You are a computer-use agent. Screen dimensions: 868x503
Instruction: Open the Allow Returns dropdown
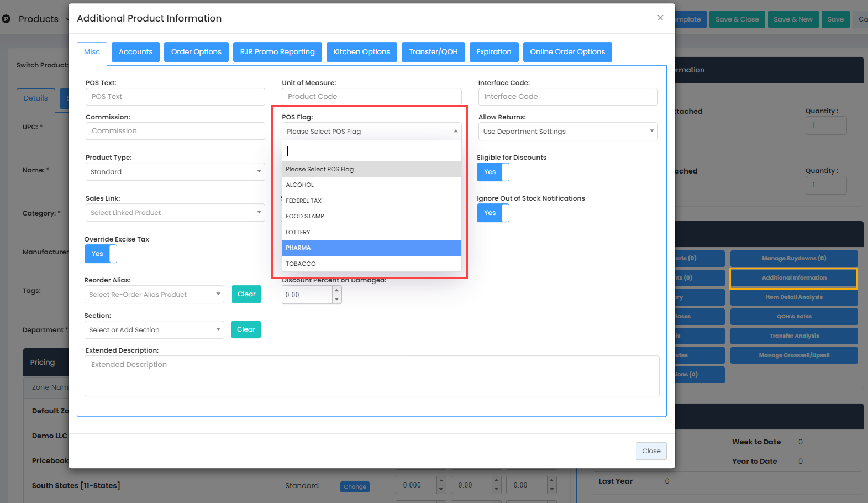[x=567, y=132]
